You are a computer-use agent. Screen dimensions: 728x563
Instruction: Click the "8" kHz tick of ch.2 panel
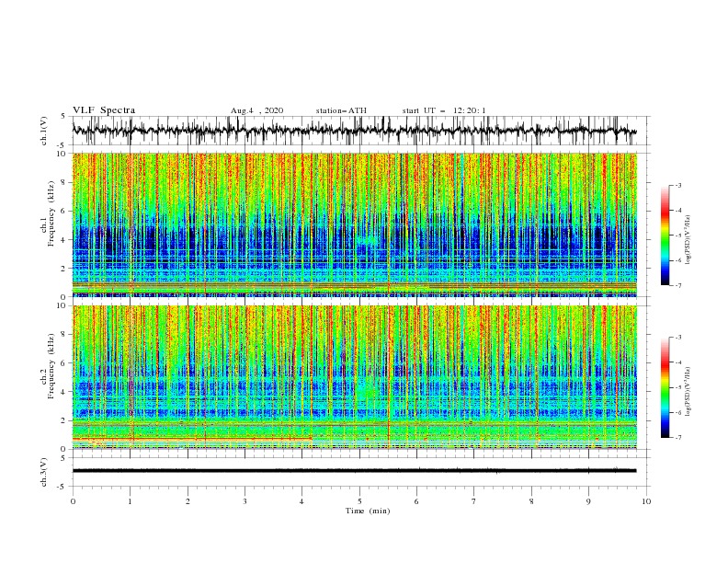[63, 335]
